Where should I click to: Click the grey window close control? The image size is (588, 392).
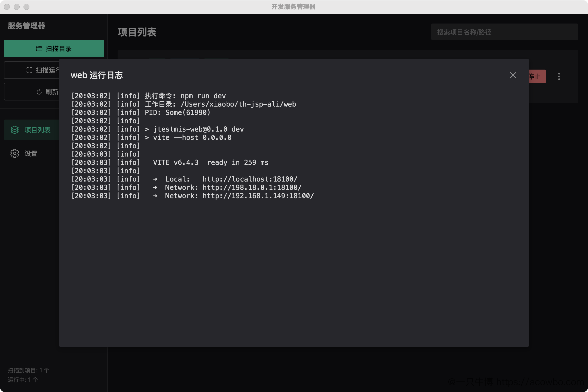tap(7, 7)
